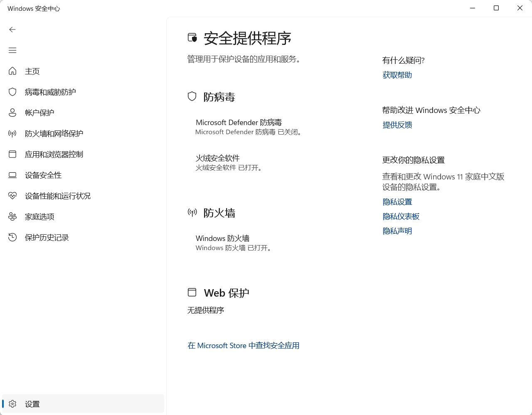The height and width of the screenshot is (415, 532).
Task: Select Windows 防火墙 provider entry
Action: (x=222, y=238)
